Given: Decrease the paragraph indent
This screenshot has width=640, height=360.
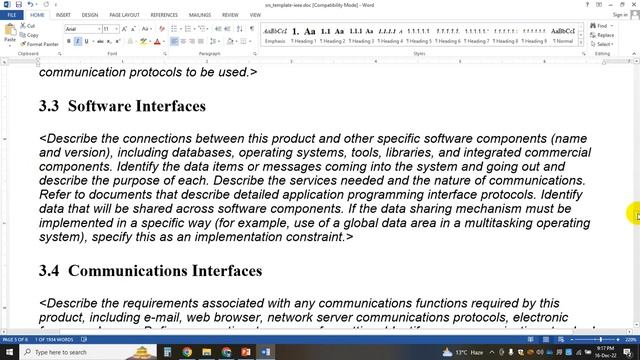Looking at the screenshot, I should (x=218, y=29).
